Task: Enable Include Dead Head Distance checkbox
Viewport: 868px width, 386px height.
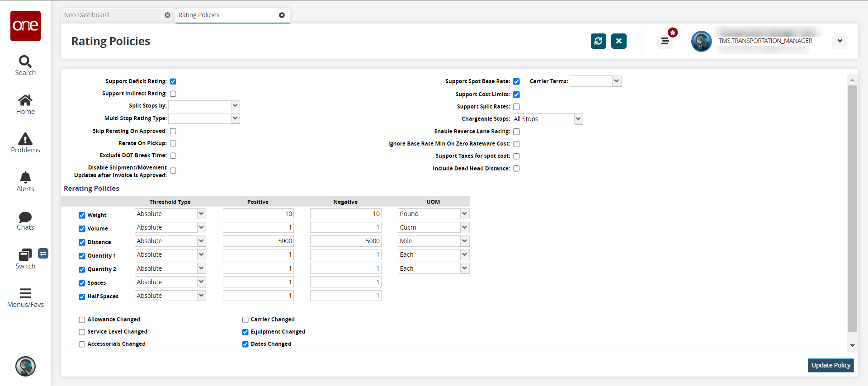Action: (516, 169)
